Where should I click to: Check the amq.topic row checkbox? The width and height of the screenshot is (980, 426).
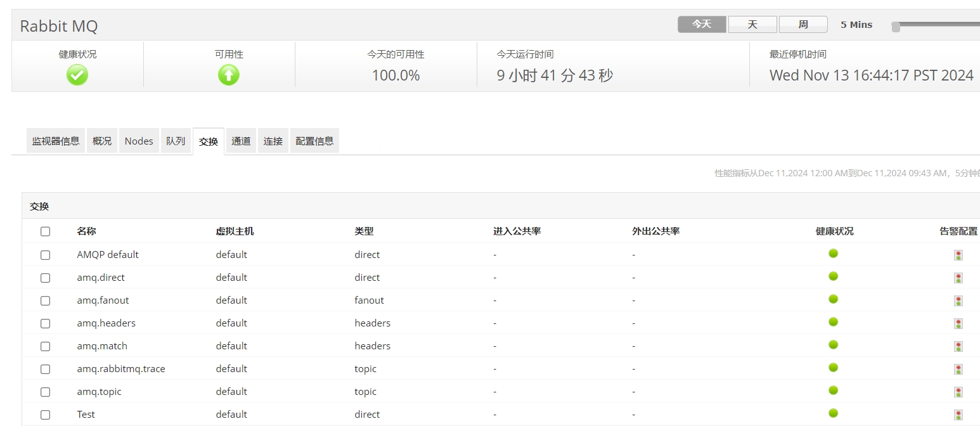[45, 392]
